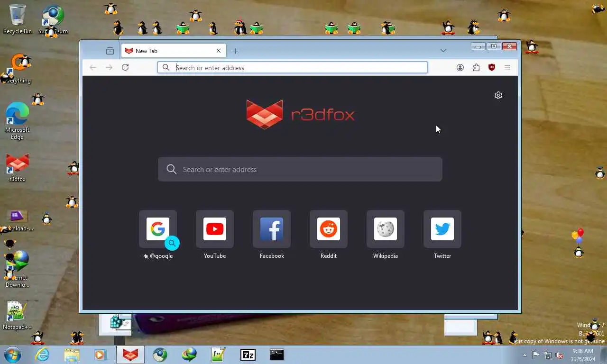The image size is (607, 364).
Task: Open the Windows Start button
Action: coord(12,355)
